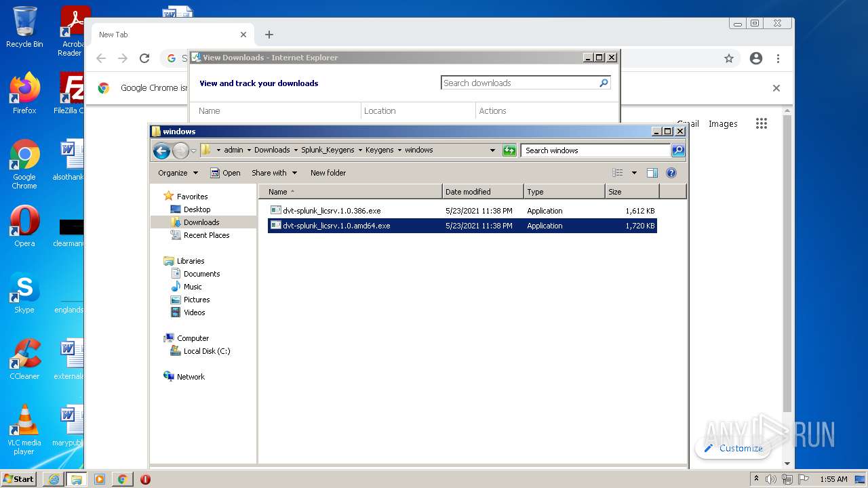The height and width of the screenshot is (488, 868).
Task: Click the search magnifier in the windows folder
Action: pos(677,150)
